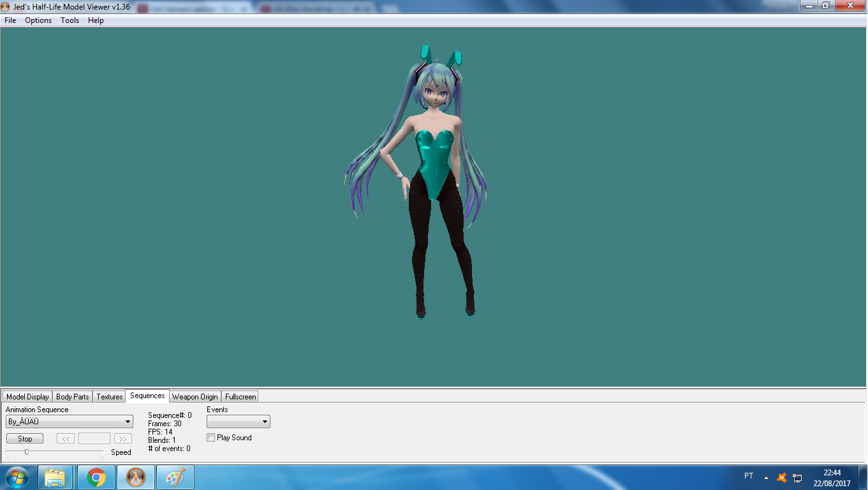This screenshot has height=490, width=868.
Task: Switch to the Weapon Origin tab
Action: coord(195,397)
